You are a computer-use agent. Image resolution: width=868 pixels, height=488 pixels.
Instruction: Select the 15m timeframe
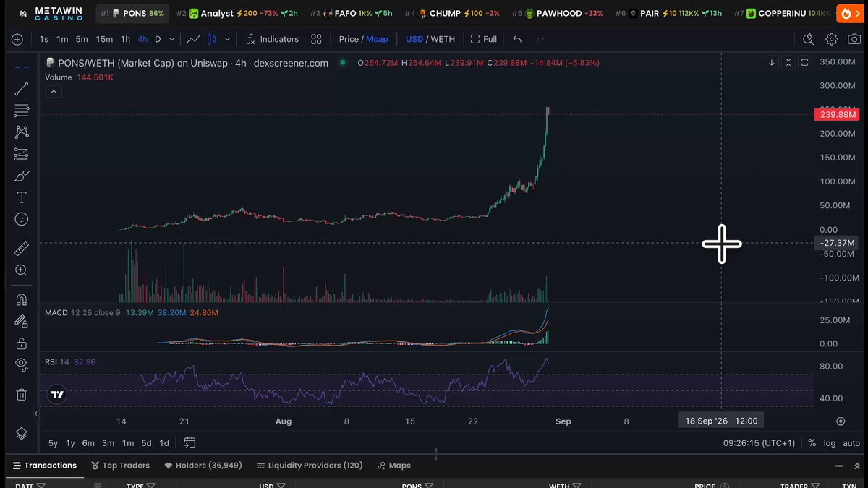pos(104,39)
